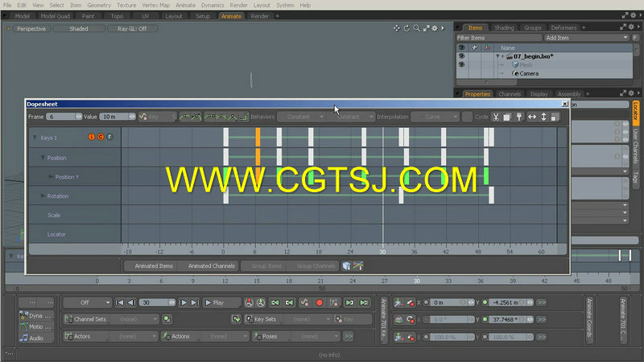Screen dimensions: 644x362
Task: Toggle the Cycle checkbox
Action: (467, 117)
